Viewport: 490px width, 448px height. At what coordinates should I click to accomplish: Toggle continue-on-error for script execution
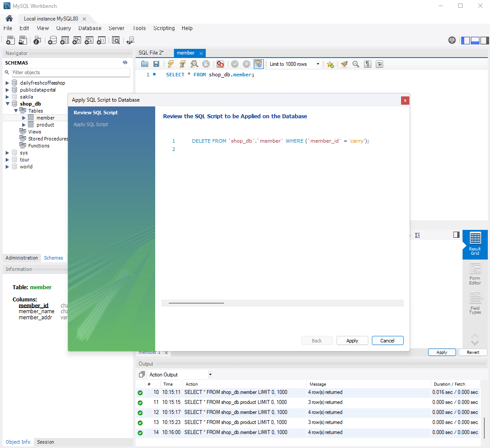220,64
